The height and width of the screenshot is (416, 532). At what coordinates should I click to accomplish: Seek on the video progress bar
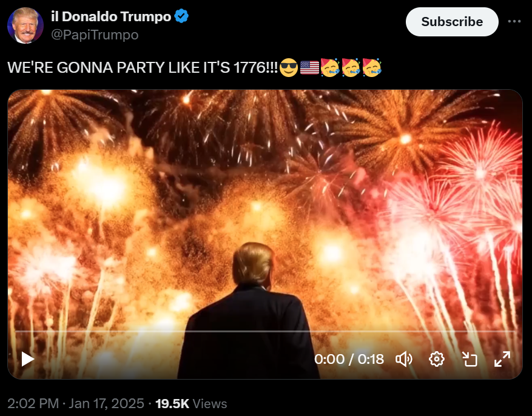[264, 331]
